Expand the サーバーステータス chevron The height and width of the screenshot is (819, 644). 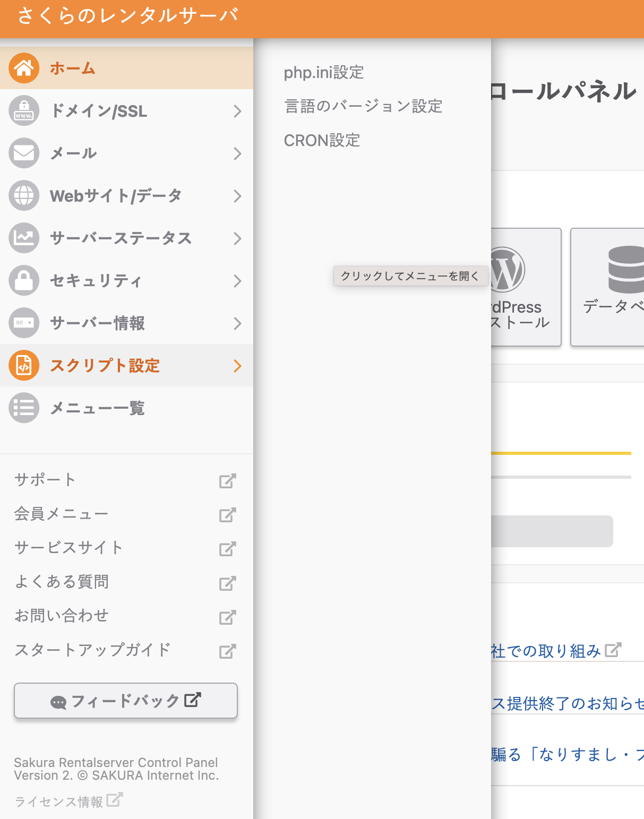pyautogui.click(x=237, y=238)
